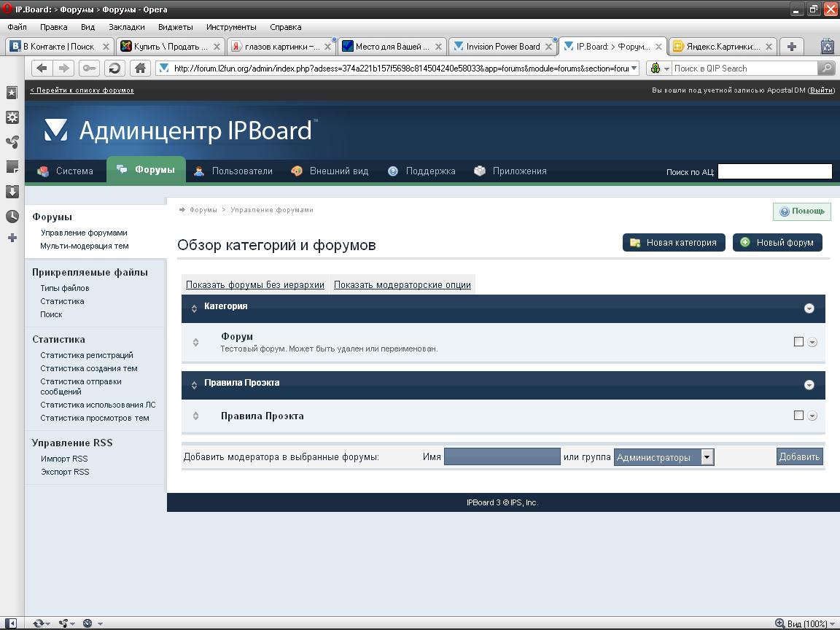The height and width of the screenshot is (630, 840).
Task: Open the Инструменты menu
Action: coord(231,27)
